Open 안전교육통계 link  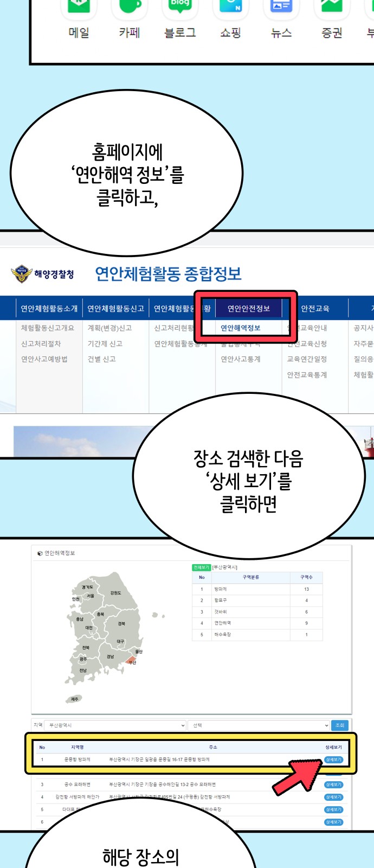pyautogui.click(x=307, y=375)
